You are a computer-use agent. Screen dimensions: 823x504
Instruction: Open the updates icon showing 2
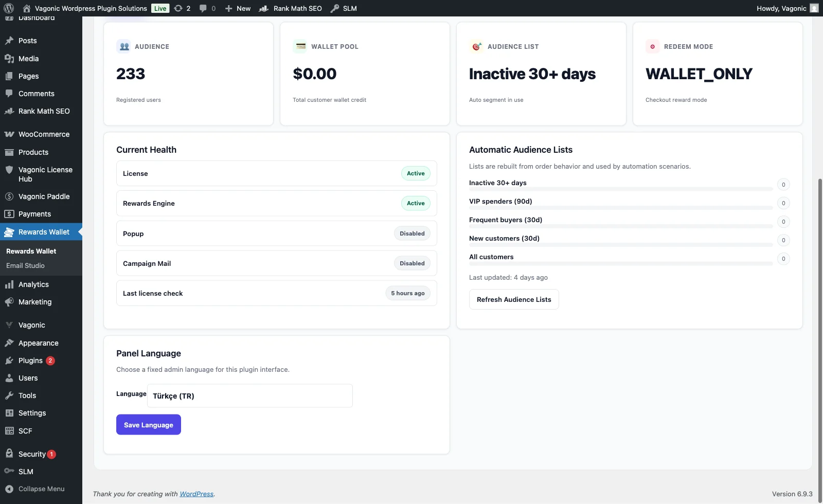pyautogui.click(x=178, y=8)
